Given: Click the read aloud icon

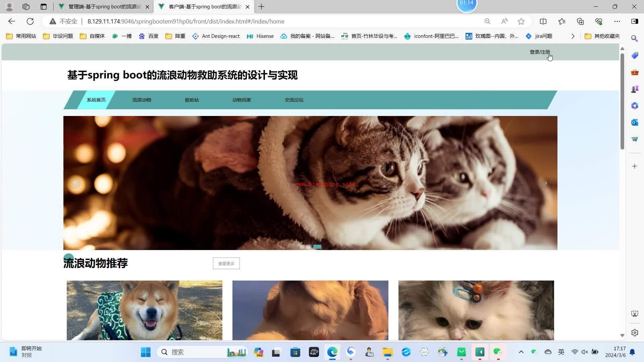Looking at the screenshot, I should (504, 21).
